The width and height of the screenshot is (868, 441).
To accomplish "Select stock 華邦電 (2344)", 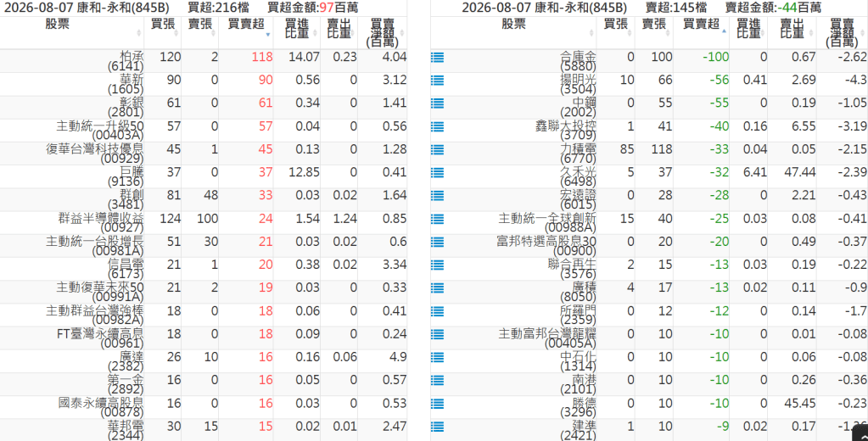I will [126, 431].
